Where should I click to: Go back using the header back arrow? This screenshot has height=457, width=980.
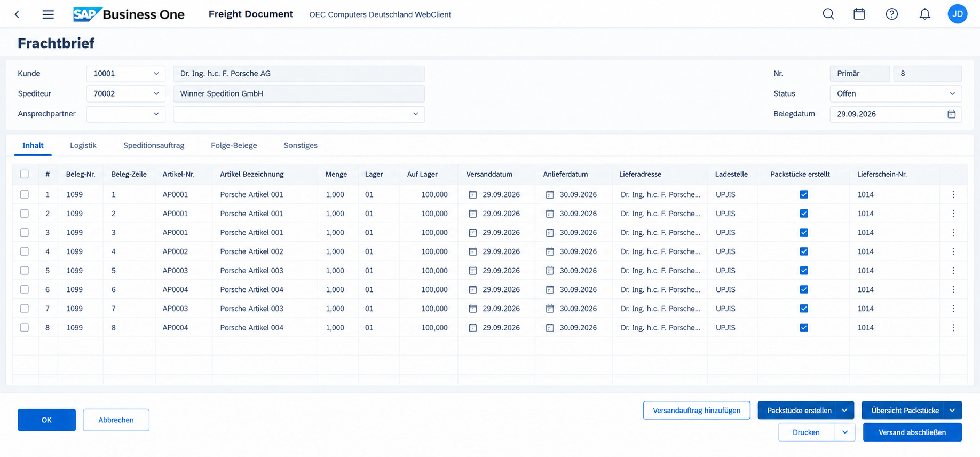click(17, 14)
